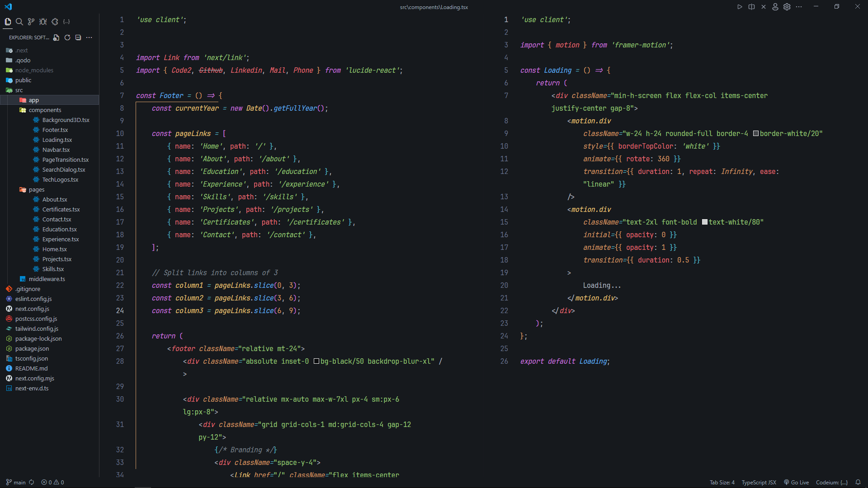Open the Search view icon
The image size is (868, 488).
[x=19, y=22]
